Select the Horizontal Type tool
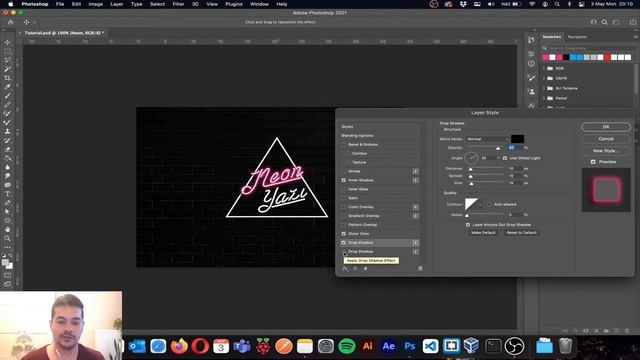640x360 pixels. [x=7, y=194]
